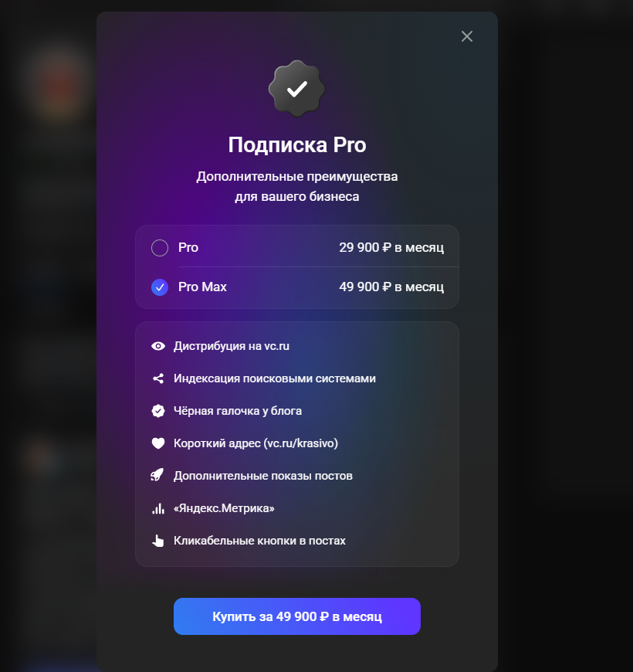Click the Кликабельные кнопки в постах text
Viewport: 633px width, 672px height.
tap(259, 541)
